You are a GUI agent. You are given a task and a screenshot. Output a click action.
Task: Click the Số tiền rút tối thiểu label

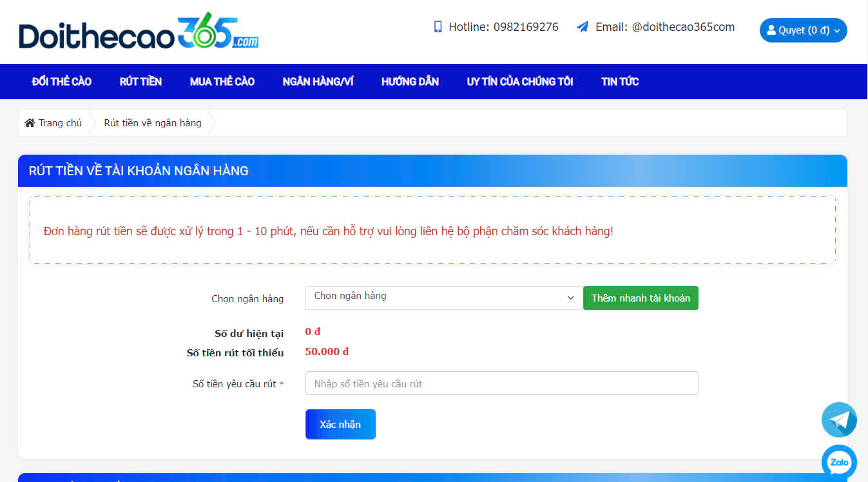tap(235, 352)
